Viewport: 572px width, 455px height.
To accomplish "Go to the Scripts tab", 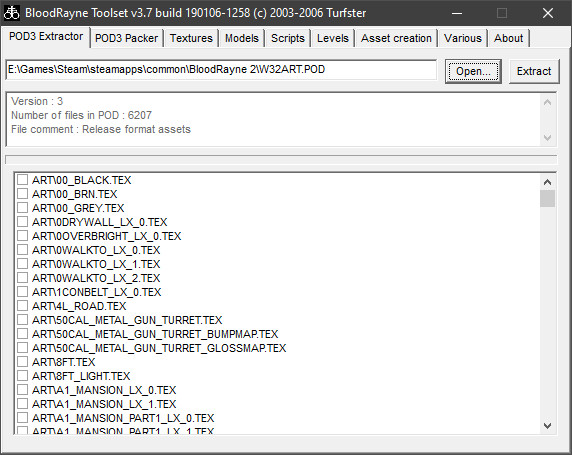I will pos(287,38).
